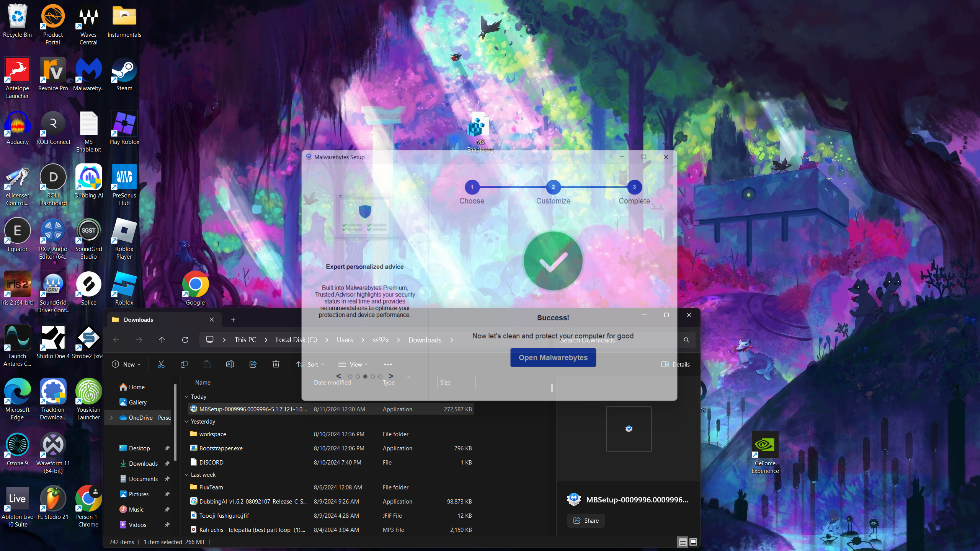This screenshot has height=551, width=980.
Task: Click the Refresh icon in Explorer navigation
Action: click(185, 340)
